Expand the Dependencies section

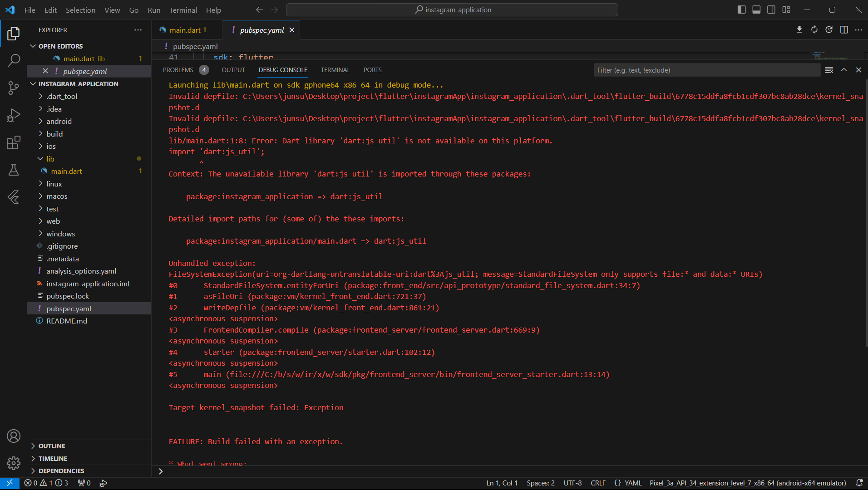[89, 471]
